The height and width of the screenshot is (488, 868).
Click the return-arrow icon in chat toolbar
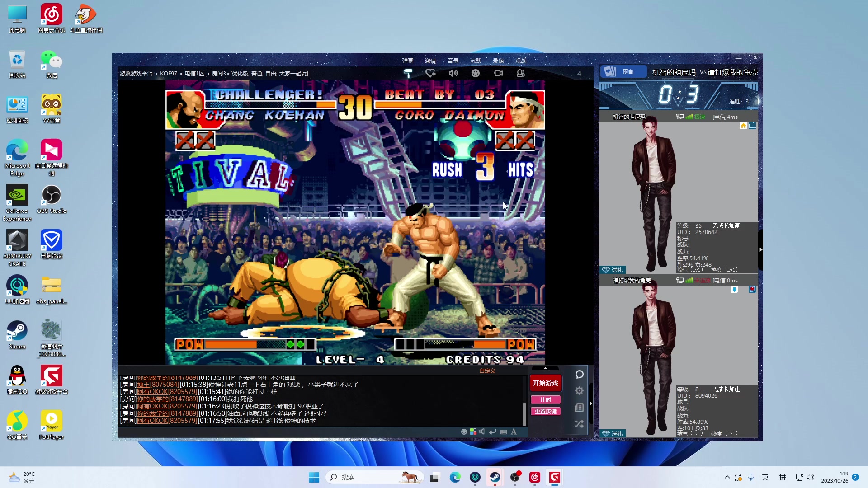coord(493,432)
